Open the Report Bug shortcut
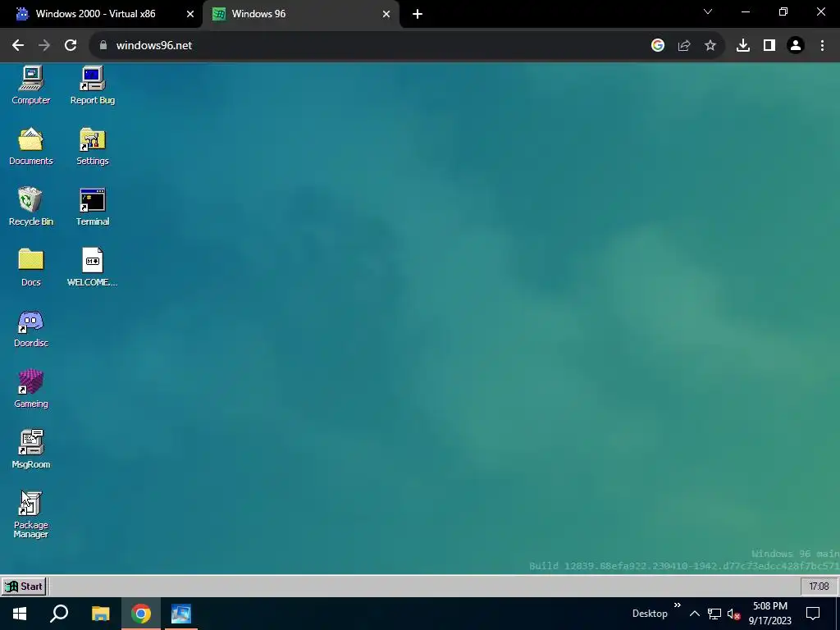 point(93,85)
